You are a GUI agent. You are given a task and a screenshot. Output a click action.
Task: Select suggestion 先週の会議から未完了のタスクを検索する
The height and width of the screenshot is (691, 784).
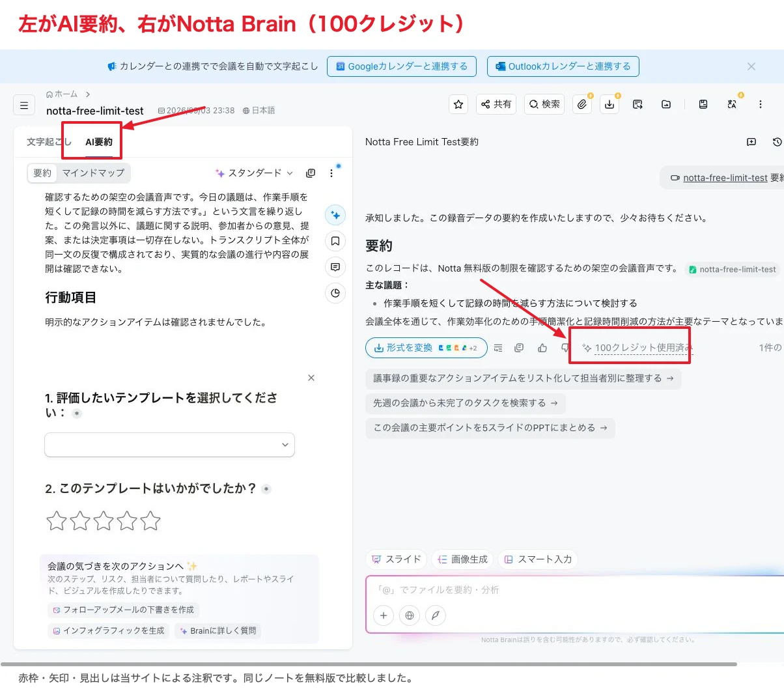point(466,403)
